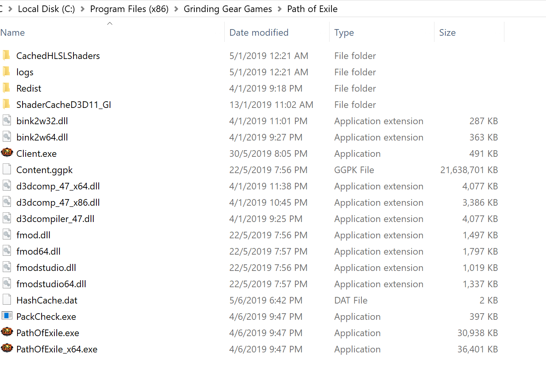Expand the chevron after Program Files (x86)
The image size is (546, 392).
[x=176, y=9]
